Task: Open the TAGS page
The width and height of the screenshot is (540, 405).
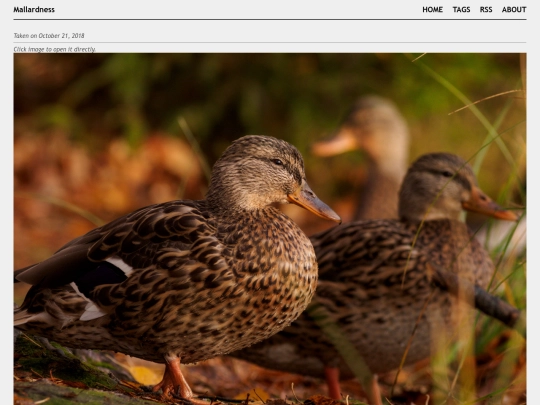Action: point(461,10)
